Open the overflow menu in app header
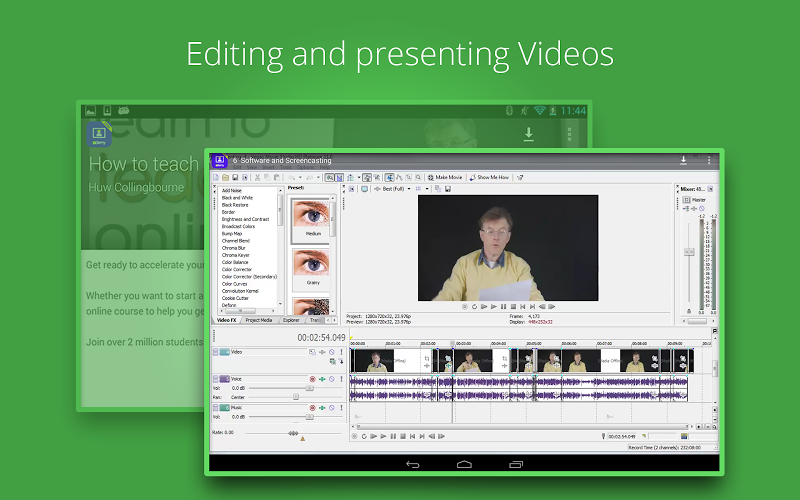The height and width of the screenshot is (500, 800). click(x=710, y=160)
